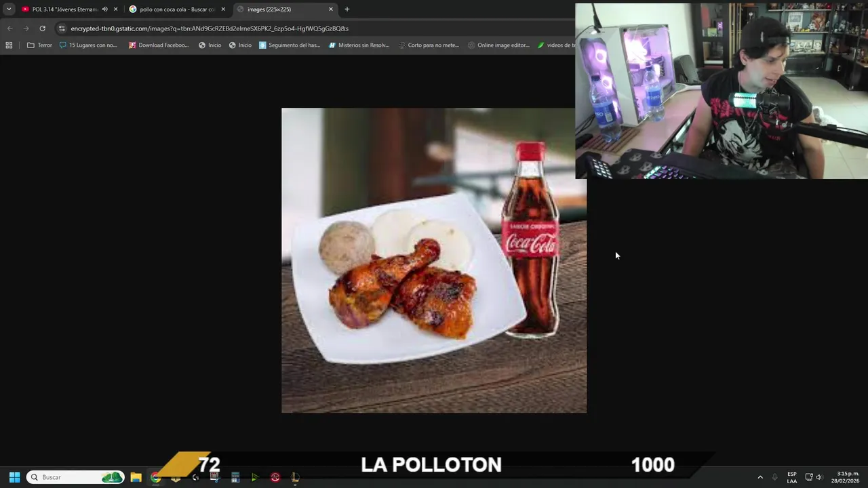Go forward in browser history

coord(26,28)
